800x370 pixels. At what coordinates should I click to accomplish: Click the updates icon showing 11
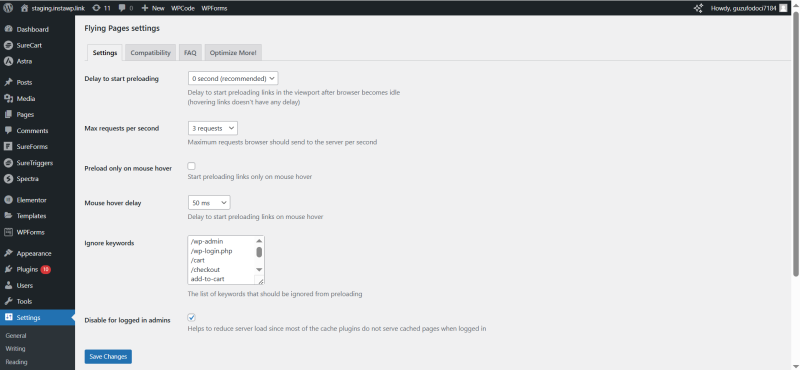tap(96, 8)
